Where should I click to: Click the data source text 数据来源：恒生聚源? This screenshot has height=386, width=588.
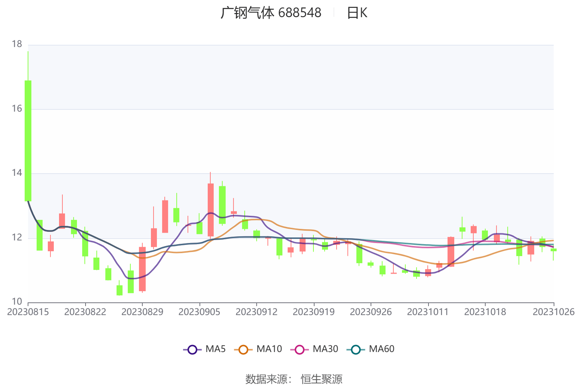coord(294,379)
